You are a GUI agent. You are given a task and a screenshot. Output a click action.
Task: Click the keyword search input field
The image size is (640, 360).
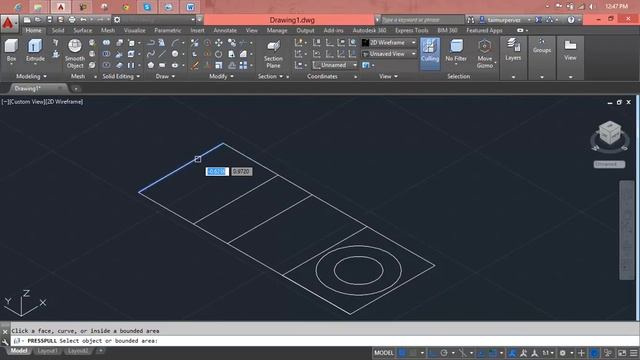422,20
